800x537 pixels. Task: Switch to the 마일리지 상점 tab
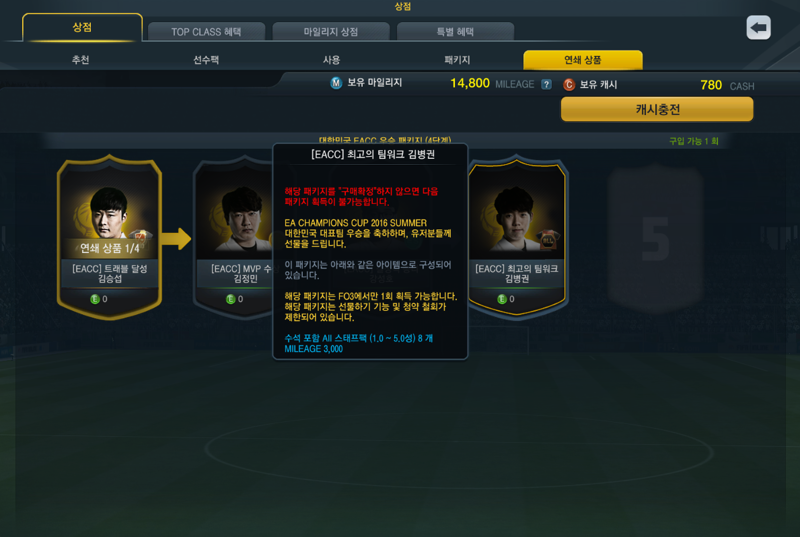point(331,32)
